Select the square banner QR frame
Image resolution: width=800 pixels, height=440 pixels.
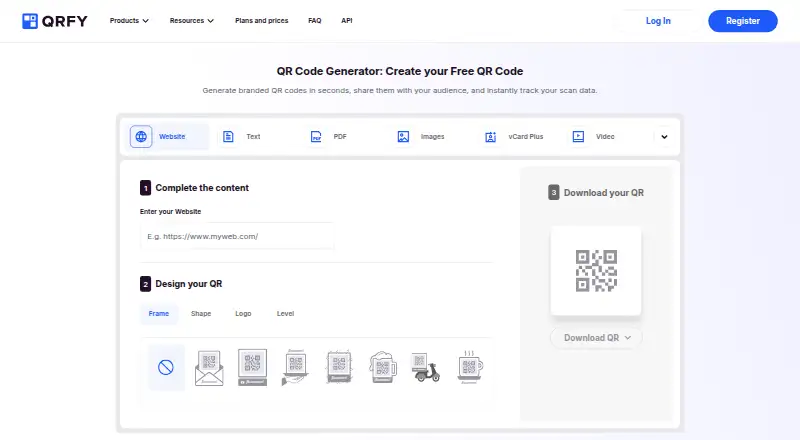(253, 368)
